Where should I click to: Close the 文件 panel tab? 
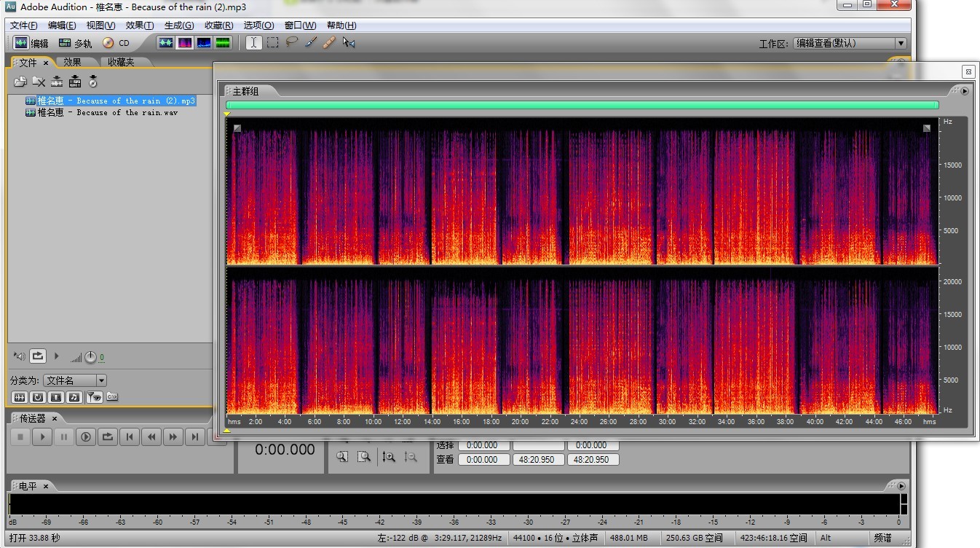(46, 63)
